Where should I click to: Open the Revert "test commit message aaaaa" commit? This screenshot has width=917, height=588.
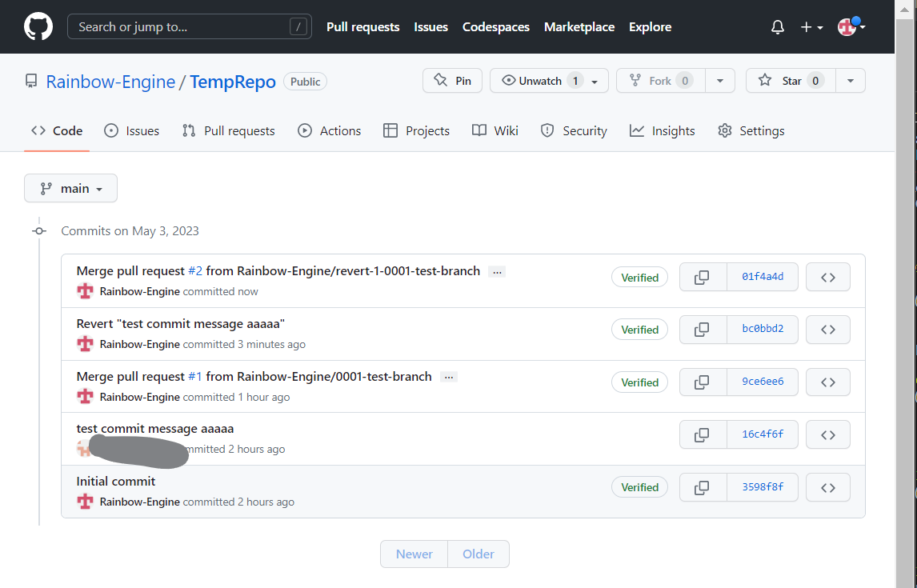coord(181,324)
